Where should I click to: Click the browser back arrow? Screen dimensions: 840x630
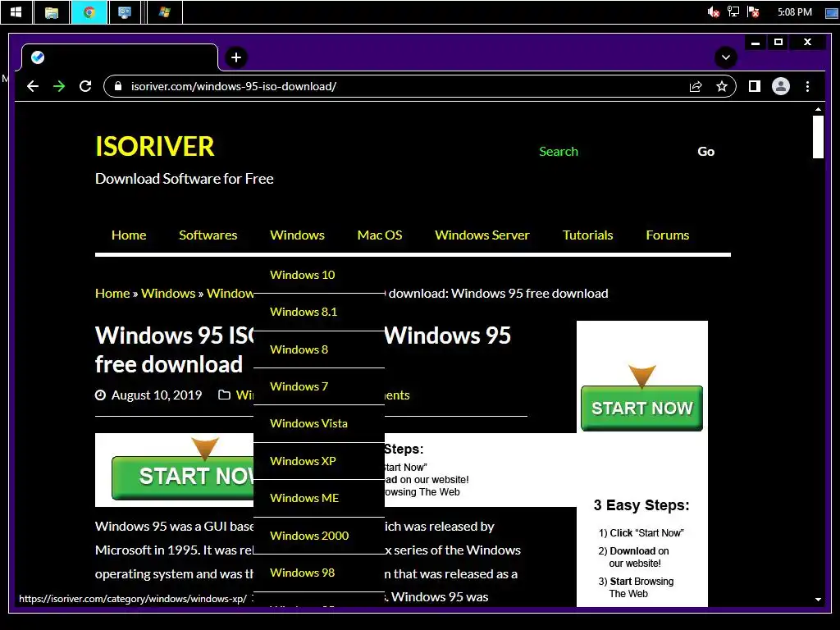click(x=33, y=86)
